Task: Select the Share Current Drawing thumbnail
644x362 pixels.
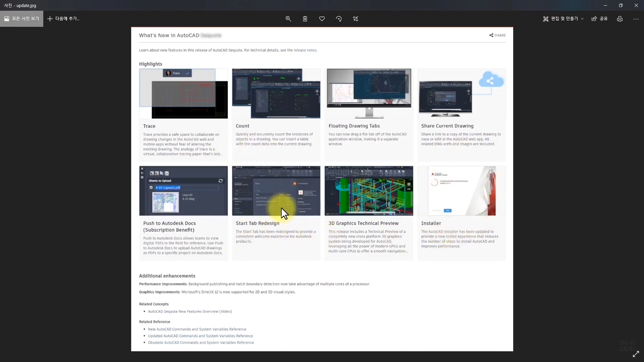Action: (461, 94)
